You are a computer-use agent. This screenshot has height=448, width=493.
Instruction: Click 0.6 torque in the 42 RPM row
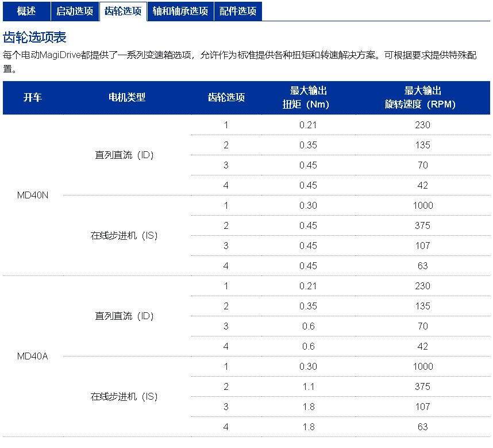coord(308,346)
